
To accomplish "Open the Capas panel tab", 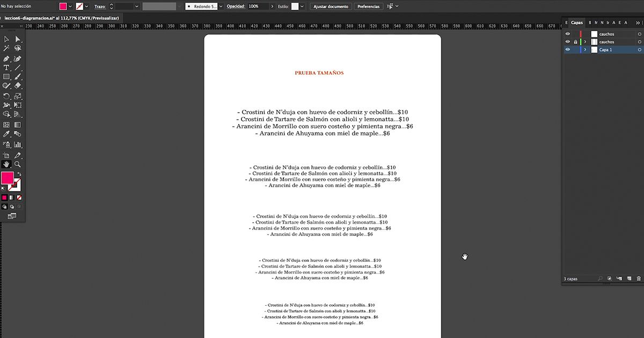I will (577, 23).
